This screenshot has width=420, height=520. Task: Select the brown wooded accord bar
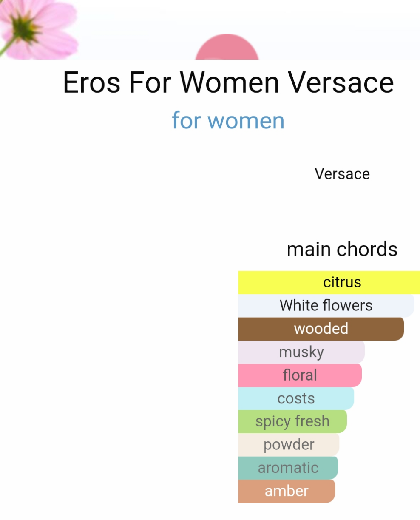321,329
